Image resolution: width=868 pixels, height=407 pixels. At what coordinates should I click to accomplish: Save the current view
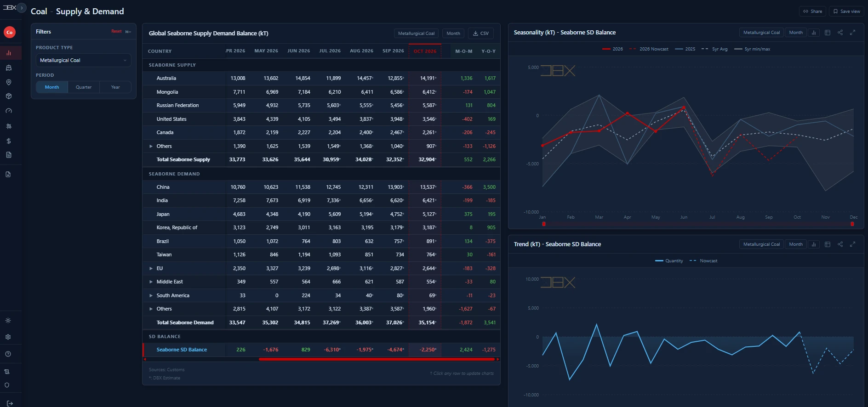click(x=846, y=11)
